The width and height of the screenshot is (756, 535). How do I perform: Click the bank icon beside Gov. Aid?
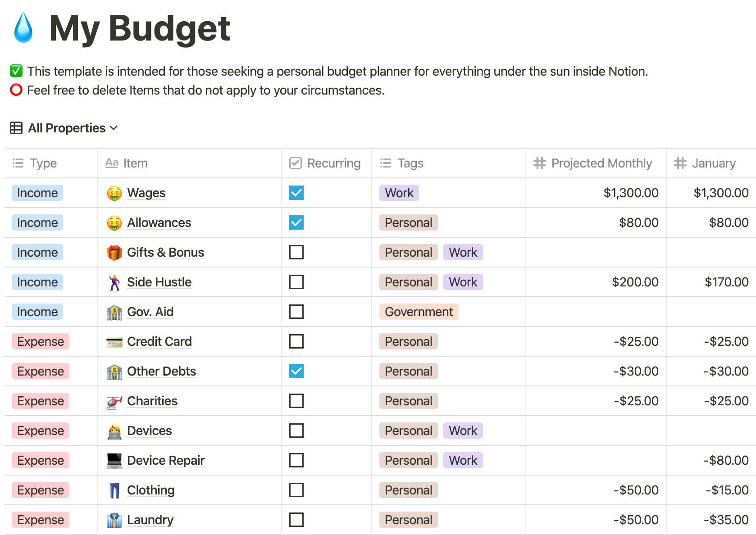pyautogui.click(x=114, y=312)
